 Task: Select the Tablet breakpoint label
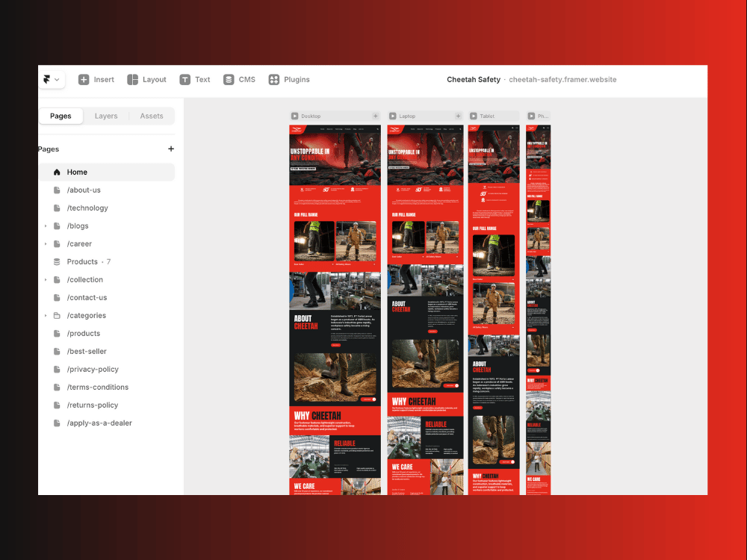487,116
